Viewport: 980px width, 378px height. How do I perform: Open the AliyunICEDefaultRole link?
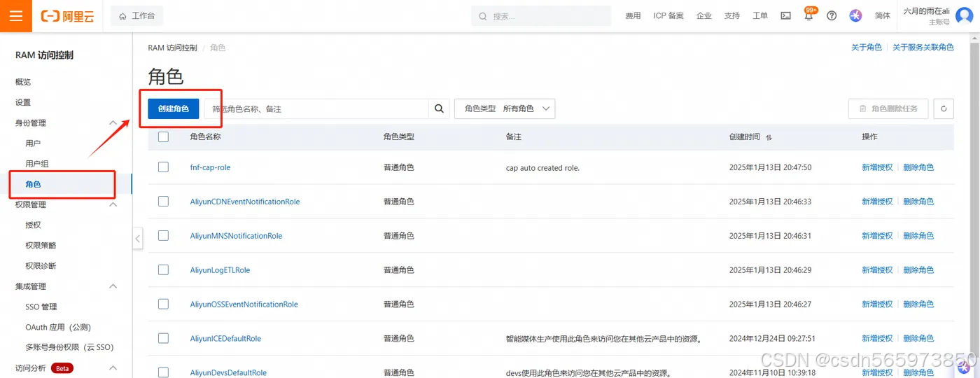tap(225, 339)
